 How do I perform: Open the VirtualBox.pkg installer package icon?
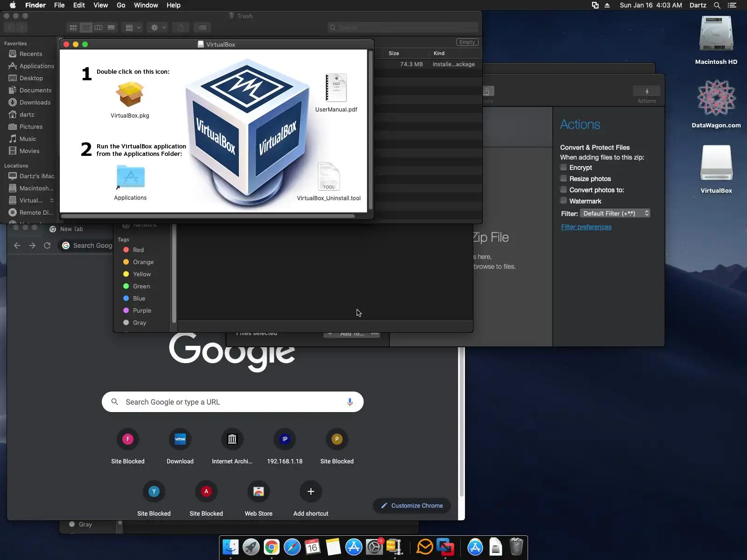130,94
